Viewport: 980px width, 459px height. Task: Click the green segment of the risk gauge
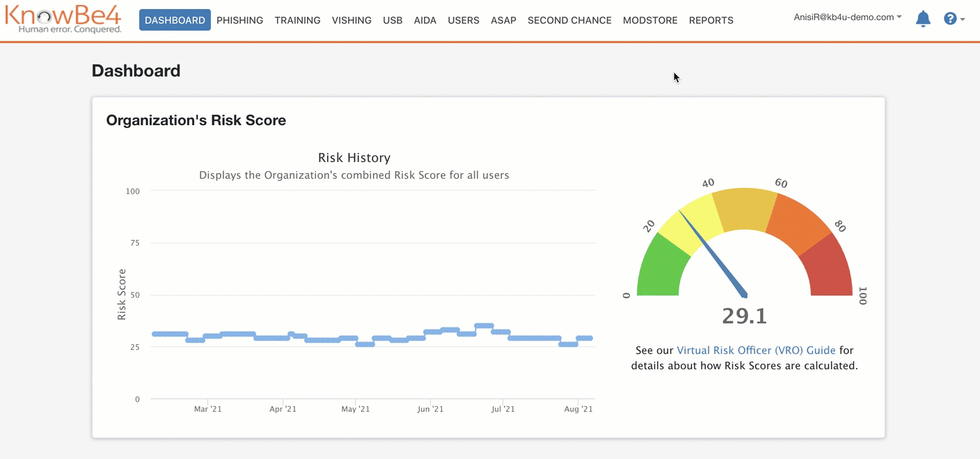661,268
